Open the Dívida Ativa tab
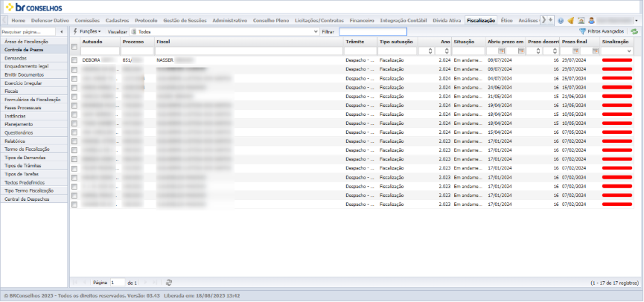 447,20
